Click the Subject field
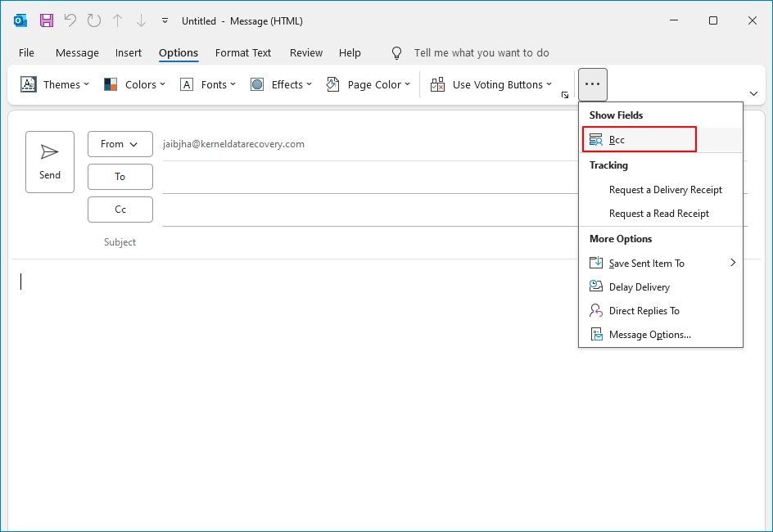 pyautogui.click(x=370, y=242)
